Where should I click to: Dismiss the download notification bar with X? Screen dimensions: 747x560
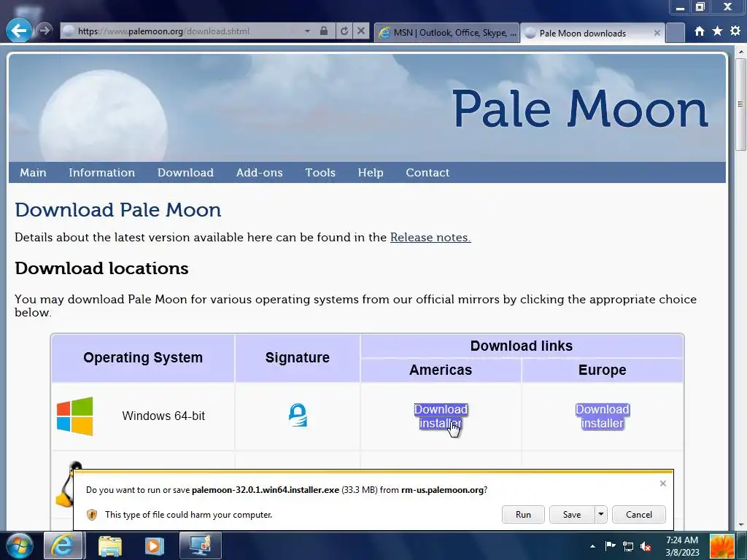[662, 483]
